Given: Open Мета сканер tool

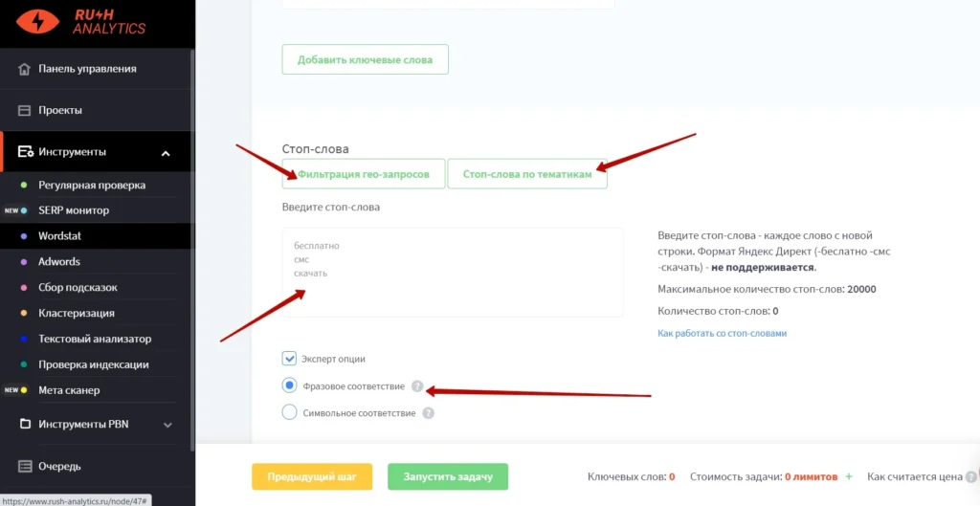Looking at the screenshot, I should (x=69, y=390).
